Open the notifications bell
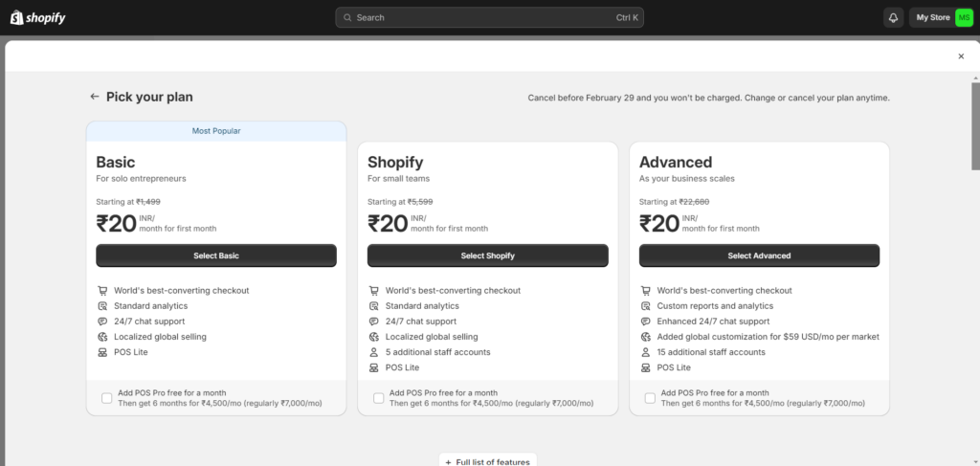 click(893, 17)
